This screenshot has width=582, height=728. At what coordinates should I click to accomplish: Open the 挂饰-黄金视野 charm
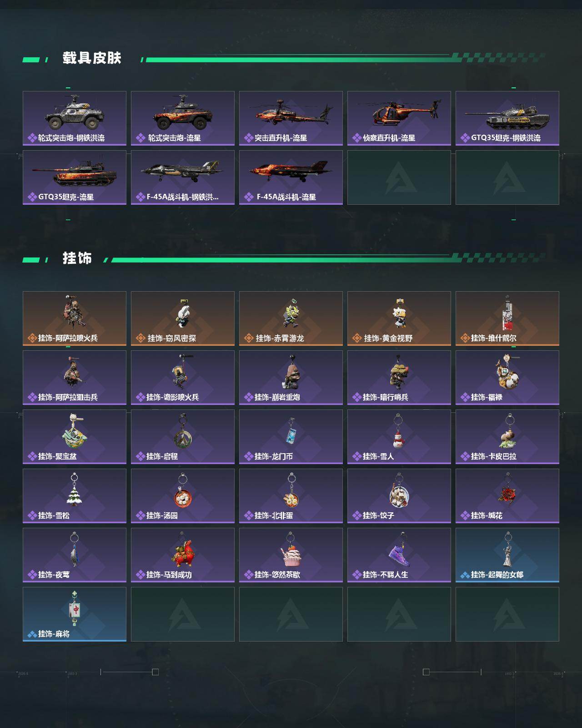pyautogui.click(x=399, y=318)
